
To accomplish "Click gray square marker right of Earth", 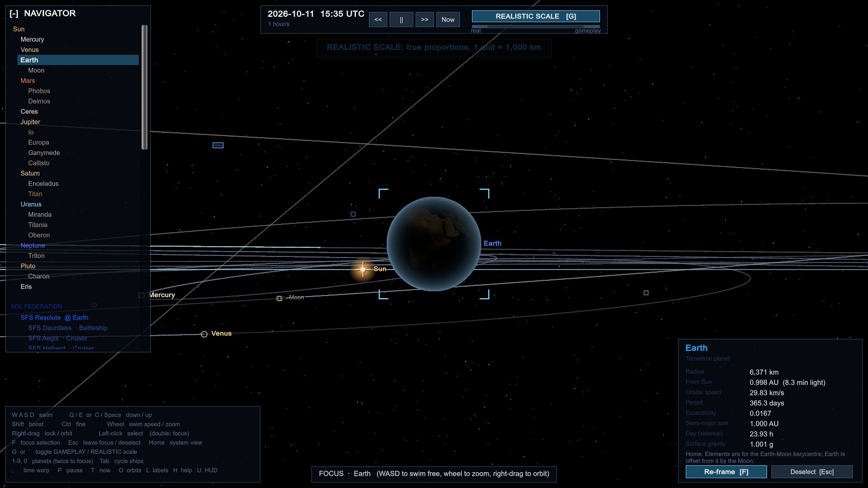I will point(646,293).
